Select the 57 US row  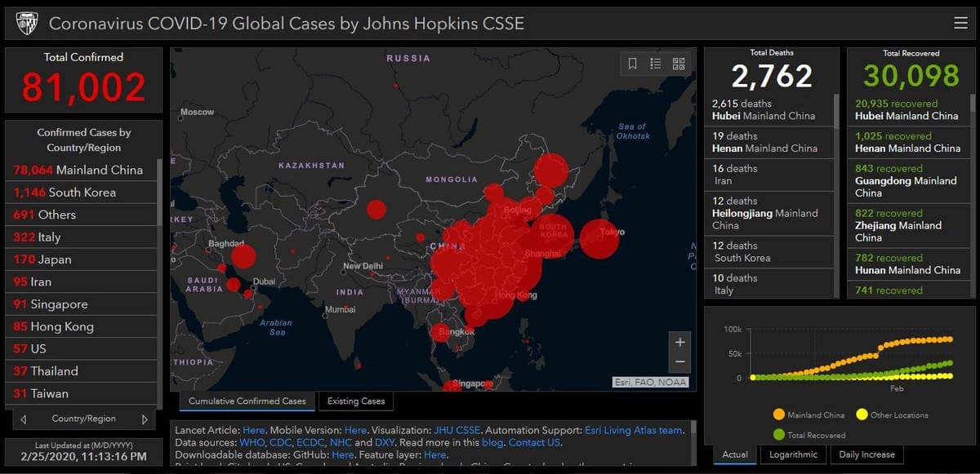point(79,348)
